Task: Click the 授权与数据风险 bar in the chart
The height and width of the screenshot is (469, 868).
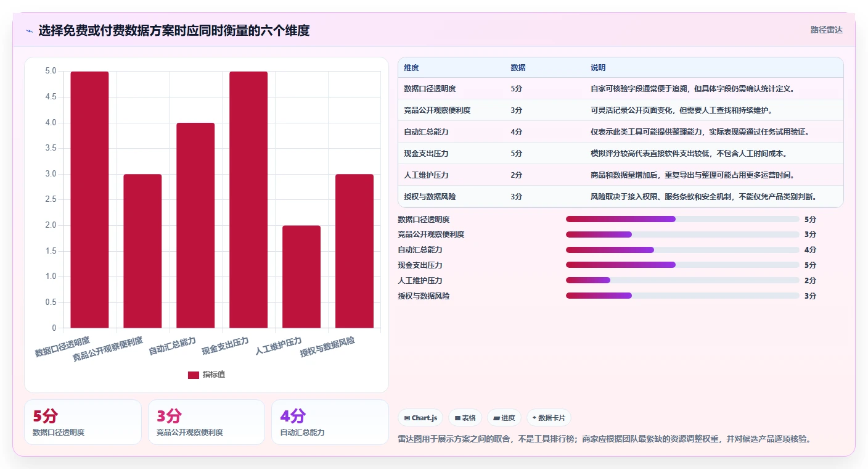Action: (354, 251)
